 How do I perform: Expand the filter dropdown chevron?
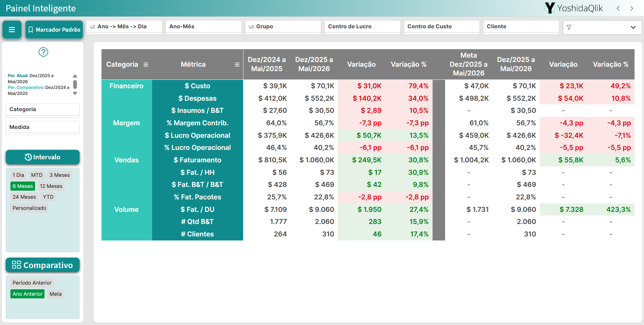[633, 27]
